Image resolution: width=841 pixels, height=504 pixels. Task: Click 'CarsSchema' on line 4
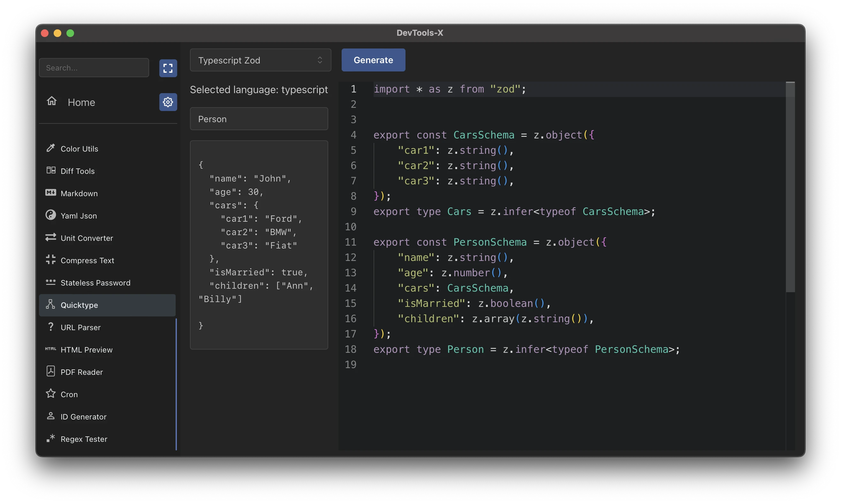(484, 135)
